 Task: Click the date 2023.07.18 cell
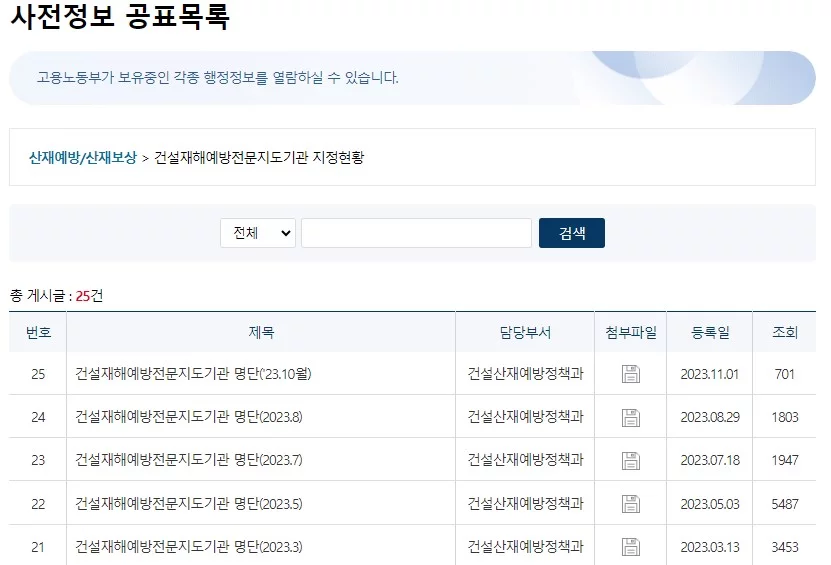710,460
